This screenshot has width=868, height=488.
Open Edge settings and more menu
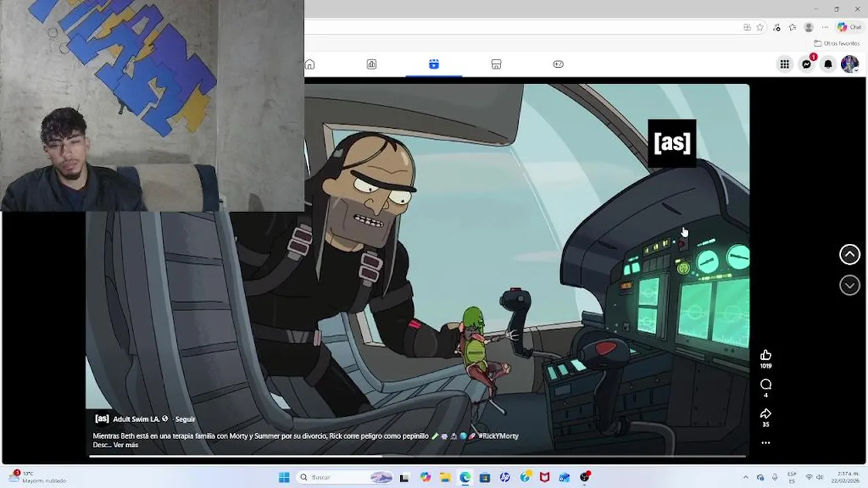click(x=825, y=27)
